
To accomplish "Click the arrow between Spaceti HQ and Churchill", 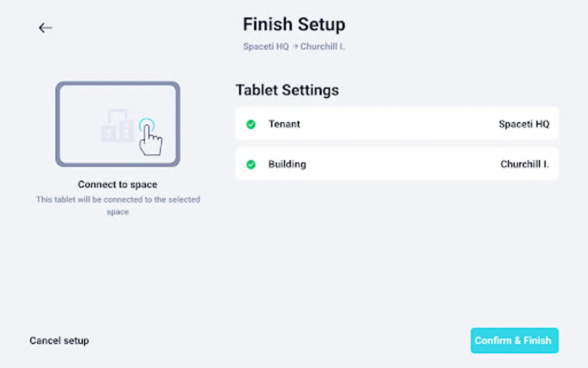I will 295,47.
